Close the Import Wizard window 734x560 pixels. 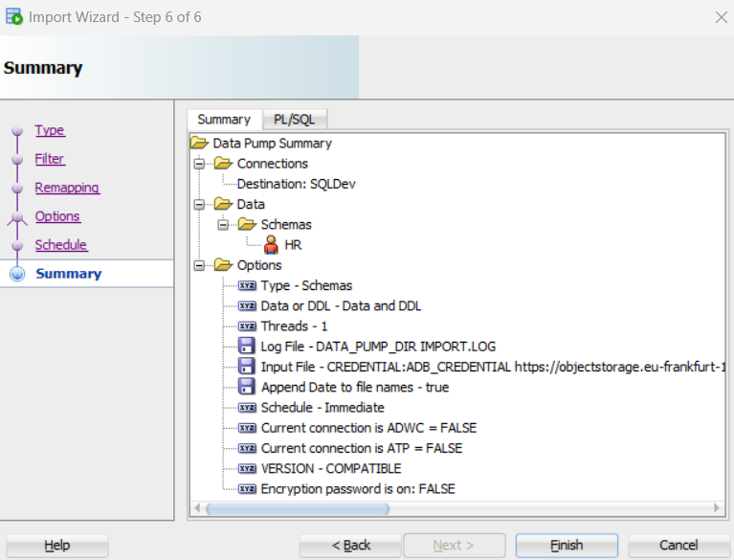(721, 17)
